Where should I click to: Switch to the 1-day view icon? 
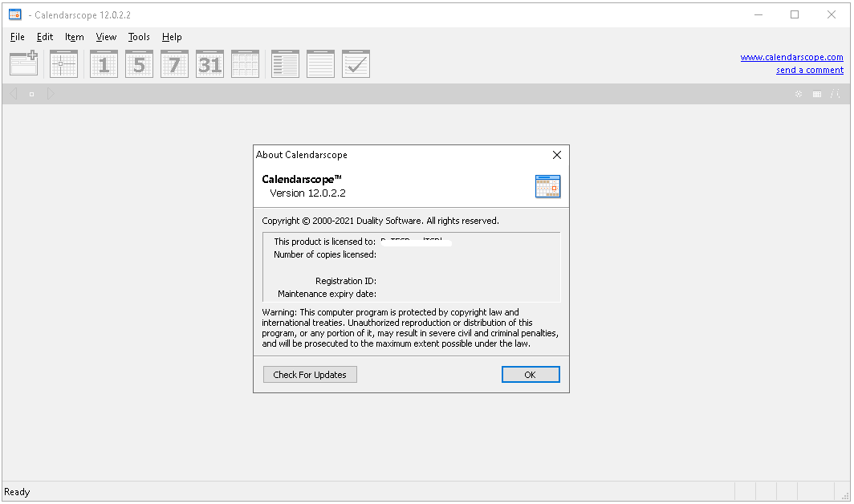click(104, 63)
